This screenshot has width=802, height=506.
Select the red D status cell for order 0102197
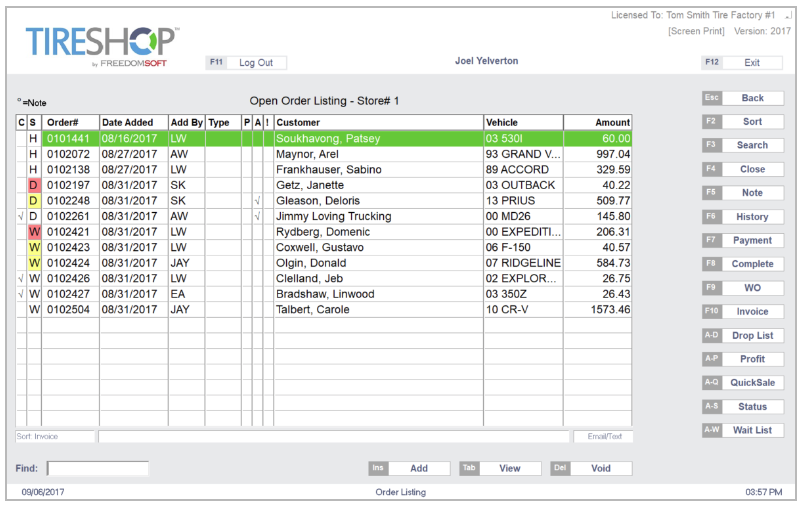[x=33, y=186]
